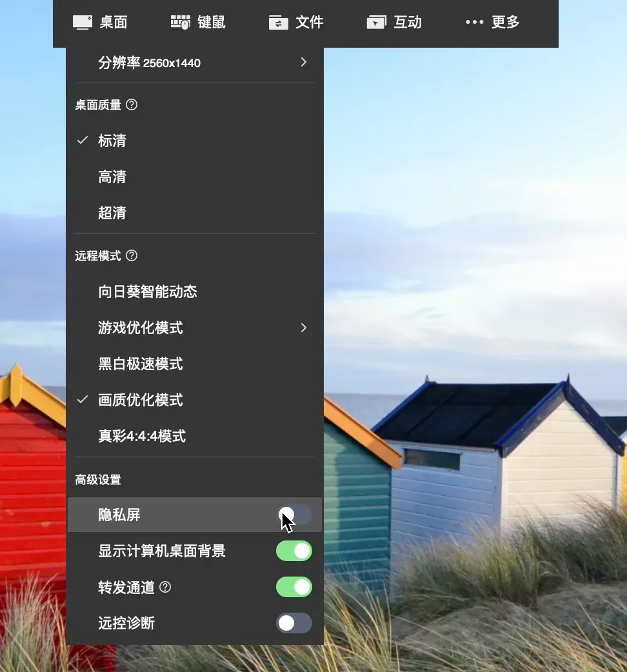The image size is (627, 672).
Task: Click the 远控诊断 label
Action: click(126, 623)
